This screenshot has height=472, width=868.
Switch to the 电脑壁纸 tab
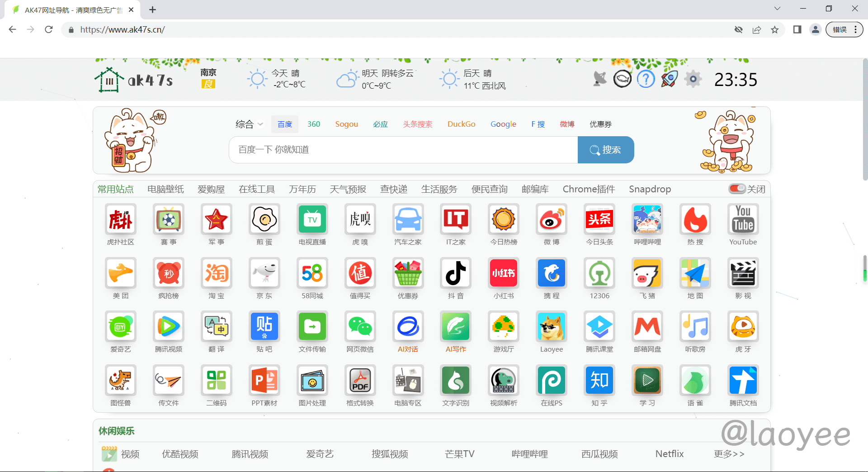tap(165, 189)
